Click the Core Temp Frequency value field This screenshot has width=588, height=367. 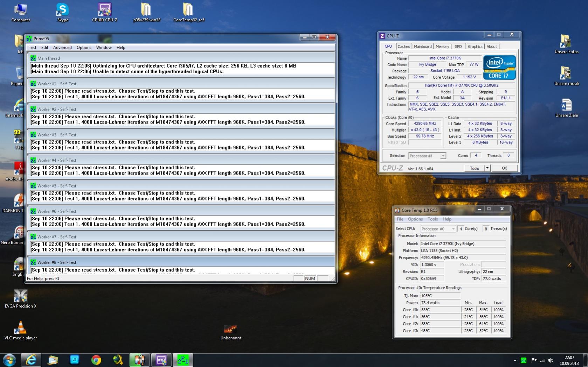pos(463,257)
